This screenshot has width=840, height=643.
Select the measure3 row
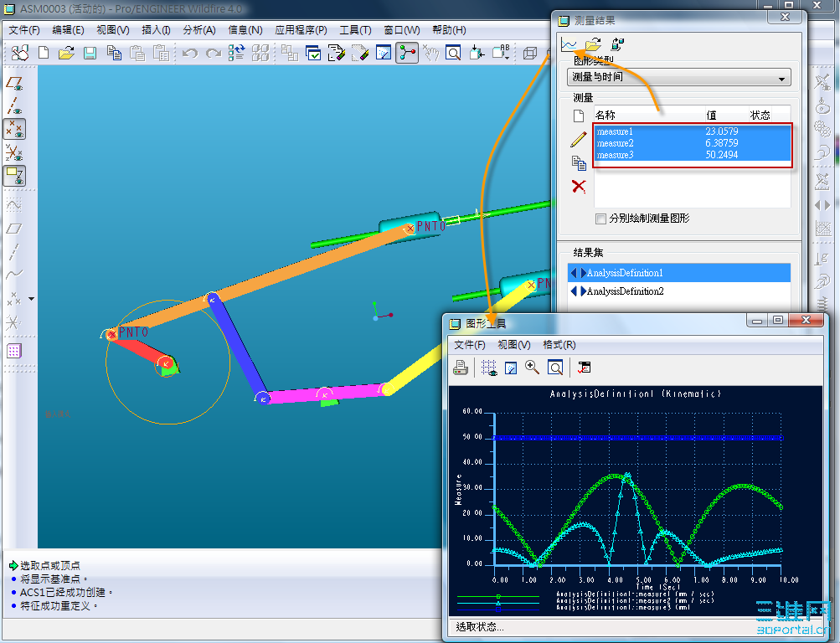[x=693, y=155]
